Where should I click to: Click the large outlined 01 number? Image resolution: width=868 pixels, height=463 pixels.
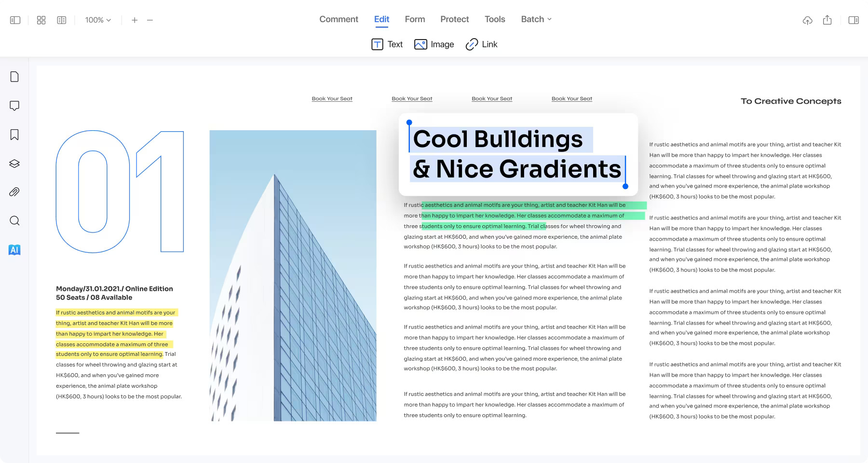(120, 191)
